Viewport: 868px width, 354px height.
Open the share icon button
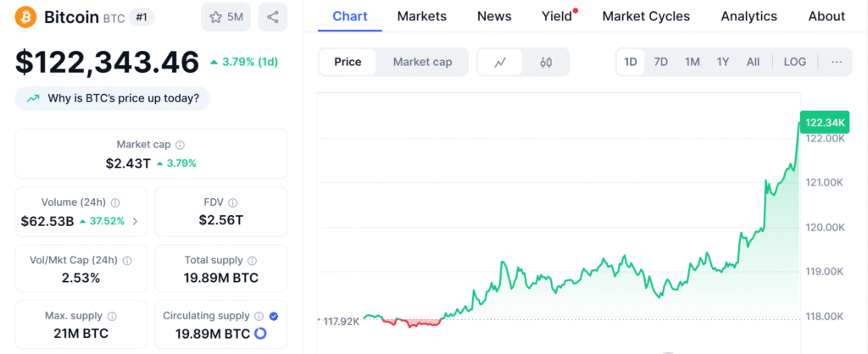pos(272,17)
